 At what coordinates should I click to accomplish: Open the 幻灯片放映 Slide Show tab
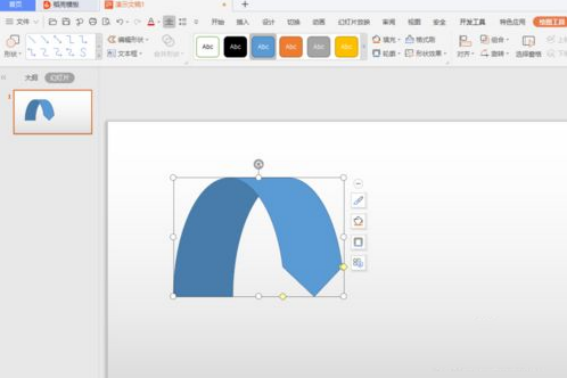point(354,22)
